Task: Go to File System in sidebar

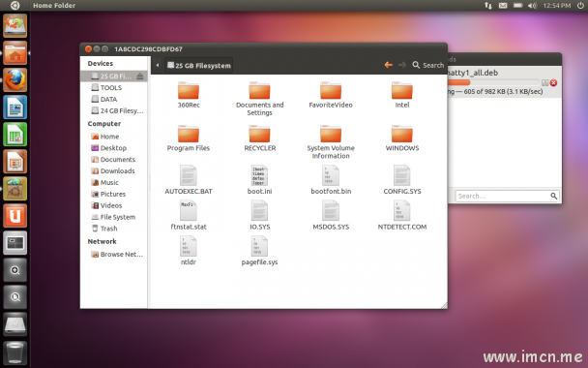Action: pyautogui.click(x=113, y=217)
